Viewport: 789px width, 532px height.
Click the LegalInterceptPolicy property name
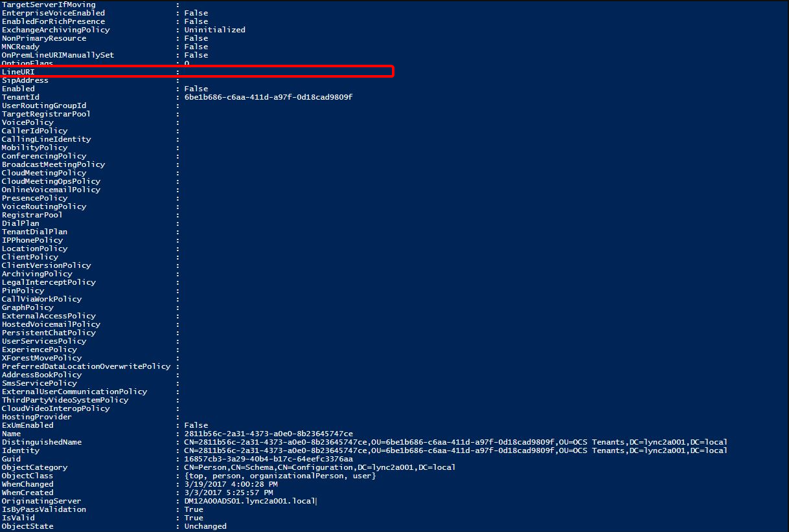(x=49, y=282)
